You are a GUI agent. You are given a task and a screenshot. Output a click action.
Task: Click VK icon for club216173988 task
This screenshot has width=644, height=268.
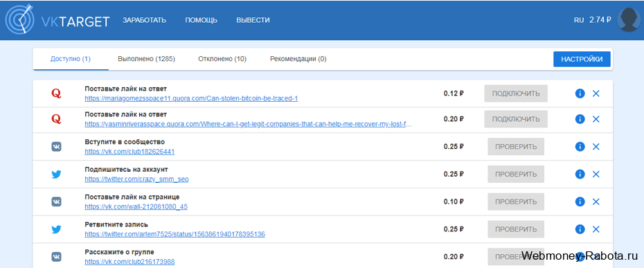click(x=56, y=257)
